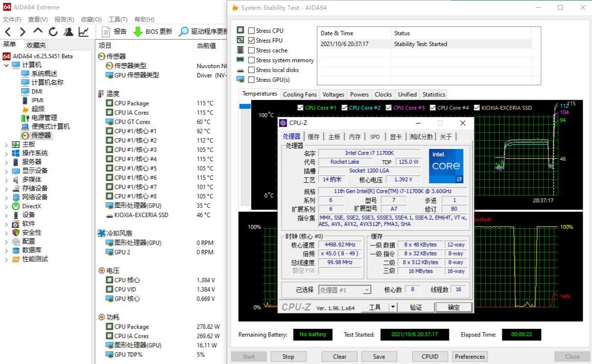Screen dimensions: 592x364
Task: Select DMI tree item
Action: 37,91
